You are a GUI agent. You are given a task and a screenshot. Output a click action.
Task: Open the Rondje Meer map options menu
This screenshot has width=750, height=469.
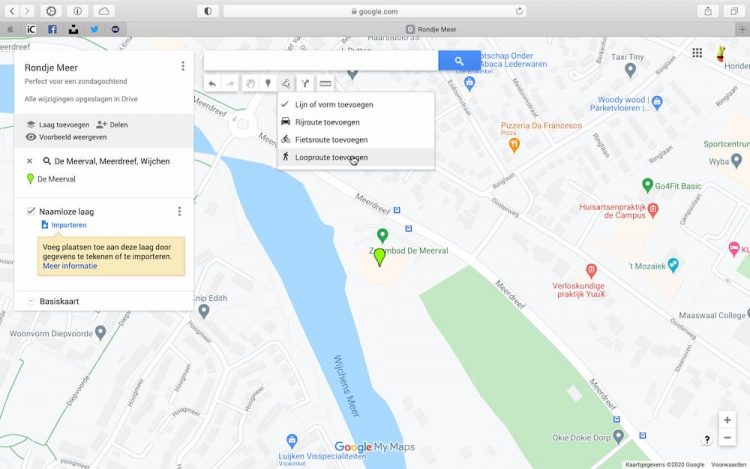183,67
